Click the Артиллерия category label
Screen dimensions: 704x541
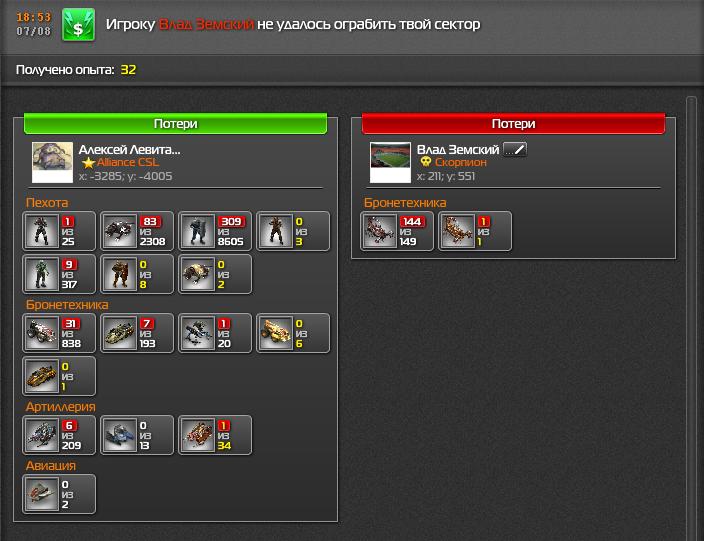[61, 407]
